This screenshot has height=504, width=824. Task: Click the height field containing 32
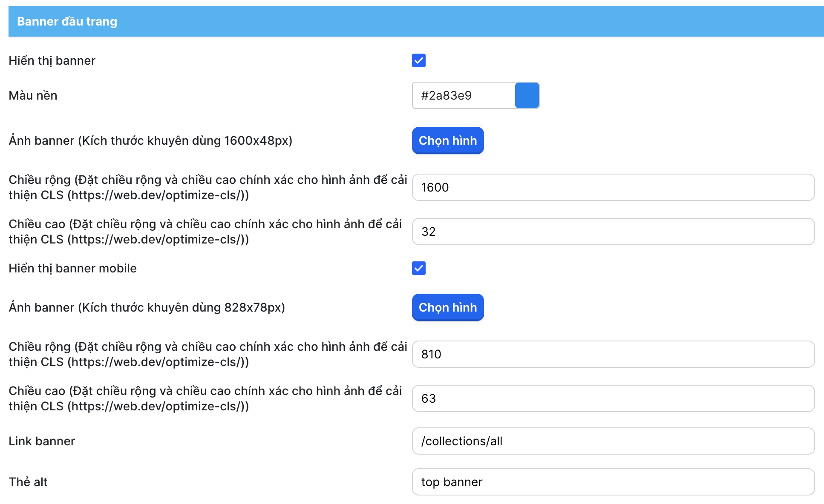[613, 232]
